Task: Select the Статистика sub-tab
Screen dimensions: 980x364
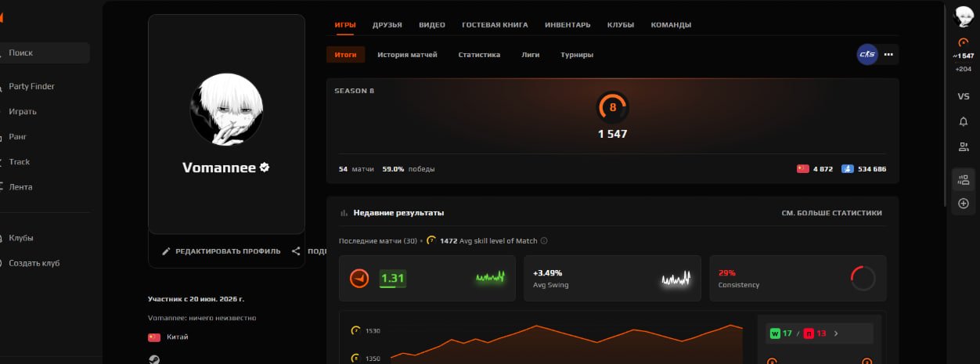Action: tap(479, 55)
